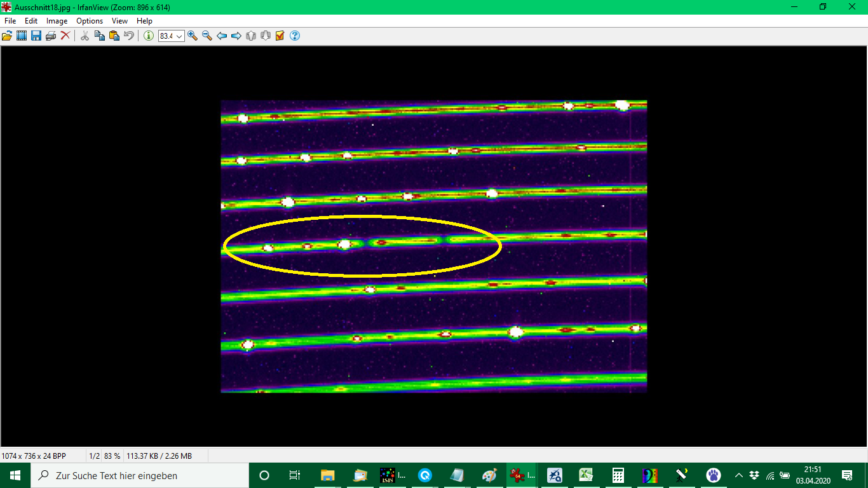The height and width of the screenshot is (488, 868).
Task: Zoom in with the plus magnifier icon
Action: [193, 36]
